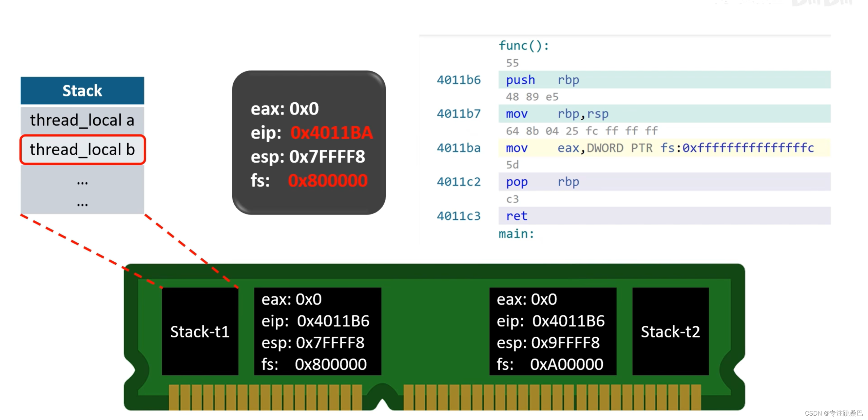
Task: Click the Stack-t1 memory block
Action: pyautogui.click(x=200, y=331)
